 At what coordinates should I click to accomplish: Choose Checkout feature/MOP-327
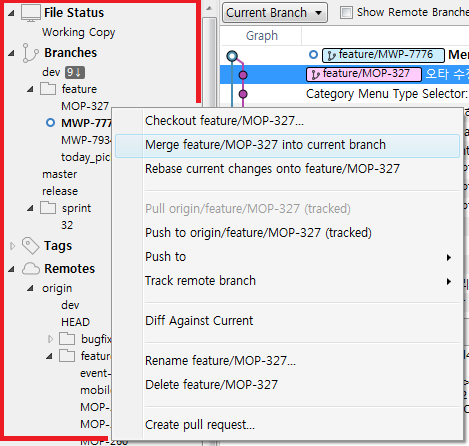pyautogui.click(x=287, y=121)
